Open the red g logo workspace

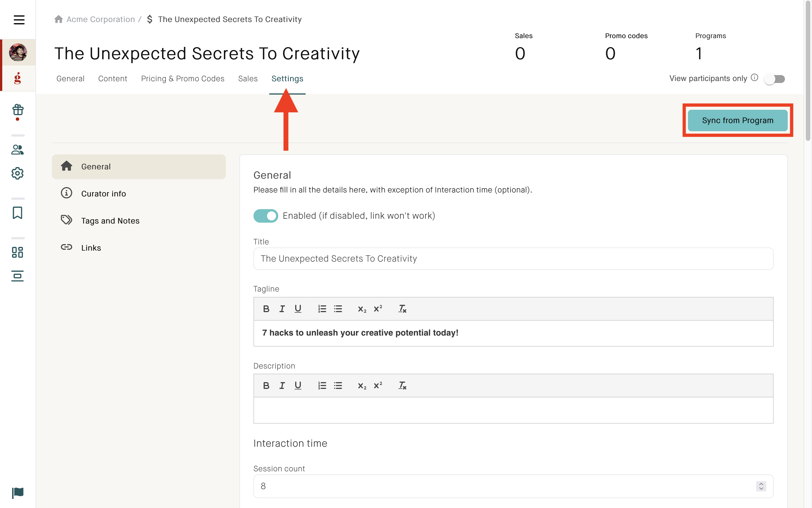pos(17,78)
